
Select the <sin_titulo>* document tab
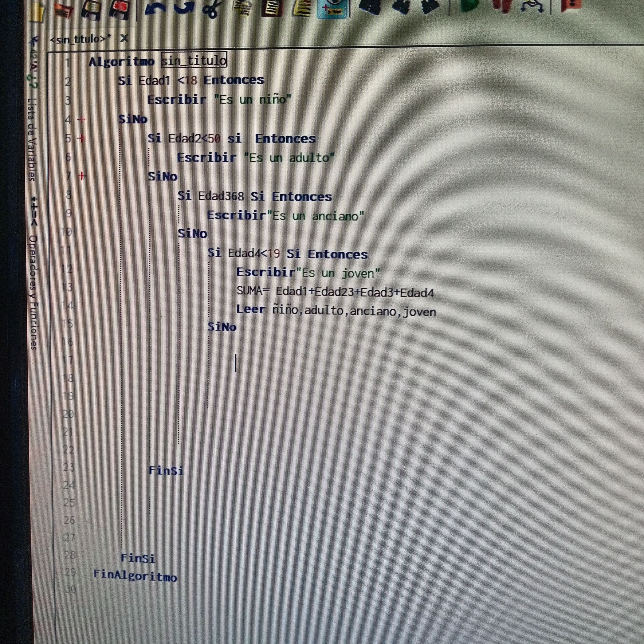pos(80,39)
